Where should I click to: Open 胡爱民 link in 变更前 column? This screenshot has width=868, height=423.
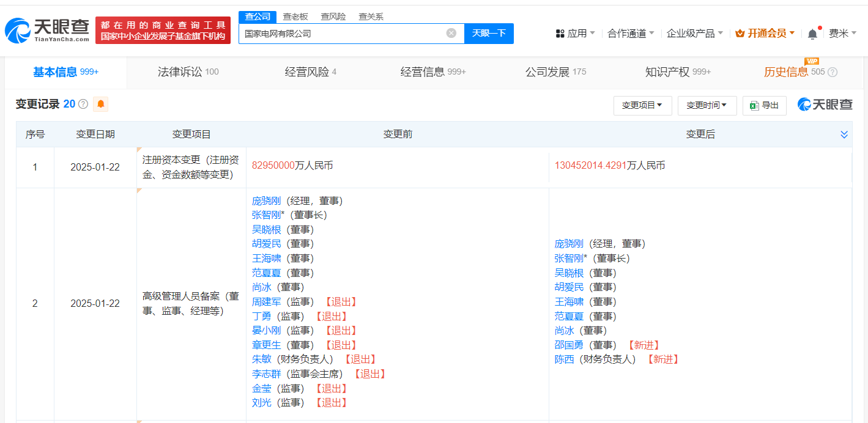[267, 243]
